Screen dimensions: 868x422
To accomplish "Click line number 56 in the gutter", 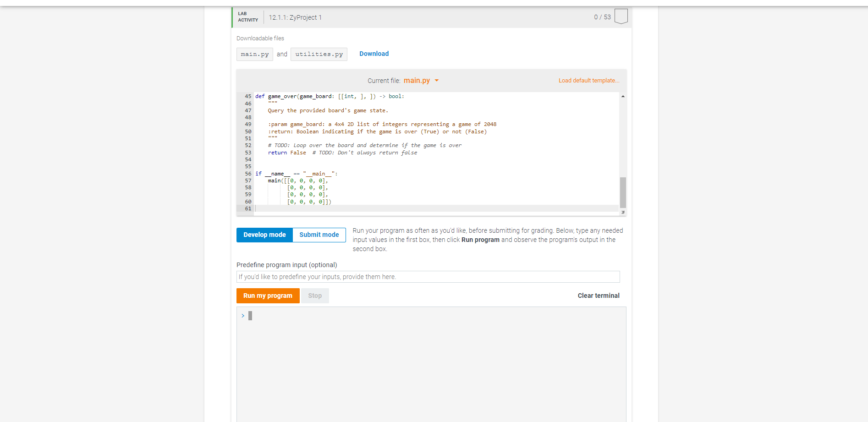I will (248, 174).
